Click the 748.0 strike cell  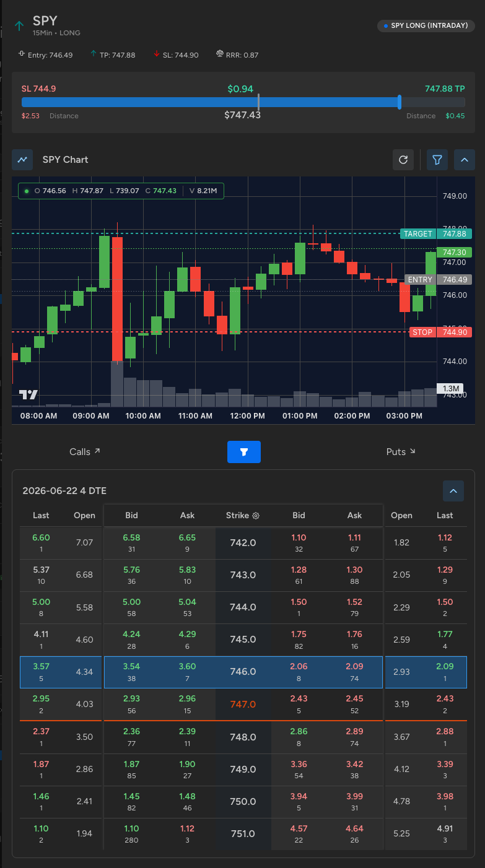[x=243, y=737]
